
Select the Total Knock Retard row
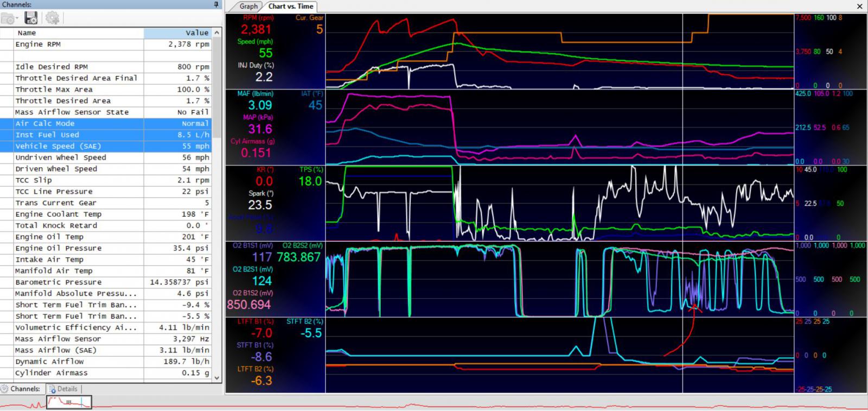(106, 225)
